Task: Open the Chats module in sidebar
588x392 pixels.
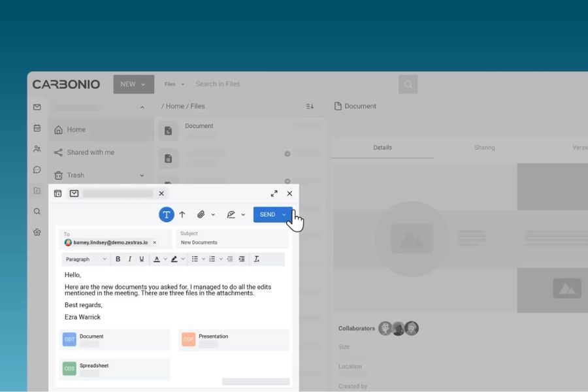Action: pyautogui.click(x=37, y=170)
